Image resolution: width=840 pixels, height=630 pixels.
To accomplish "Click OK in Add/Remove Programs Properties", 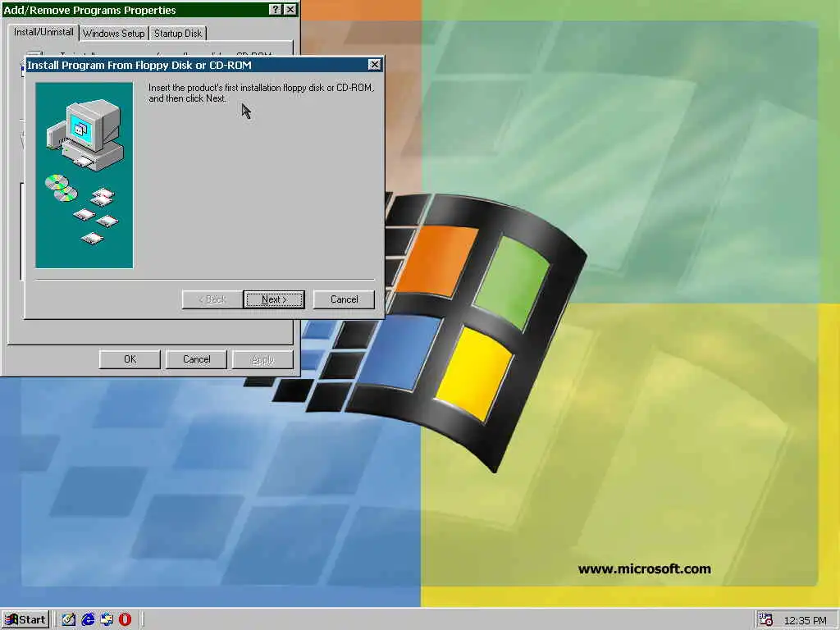I will (x=130, y=359).
